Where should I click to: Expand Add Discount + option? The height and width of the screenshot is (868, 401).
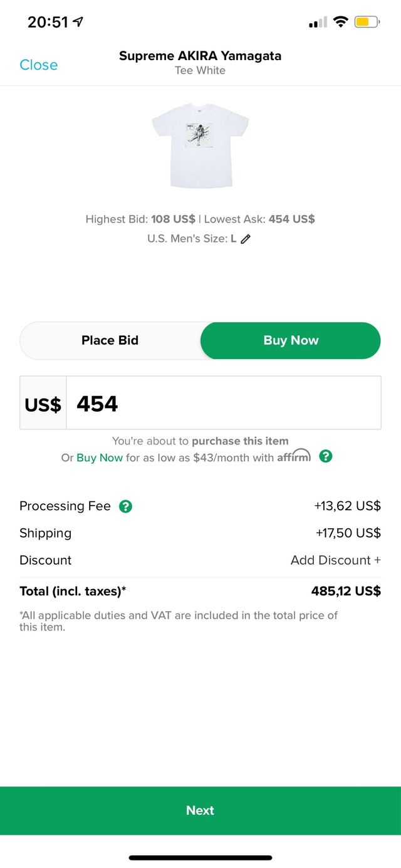(x=335, y=560)
